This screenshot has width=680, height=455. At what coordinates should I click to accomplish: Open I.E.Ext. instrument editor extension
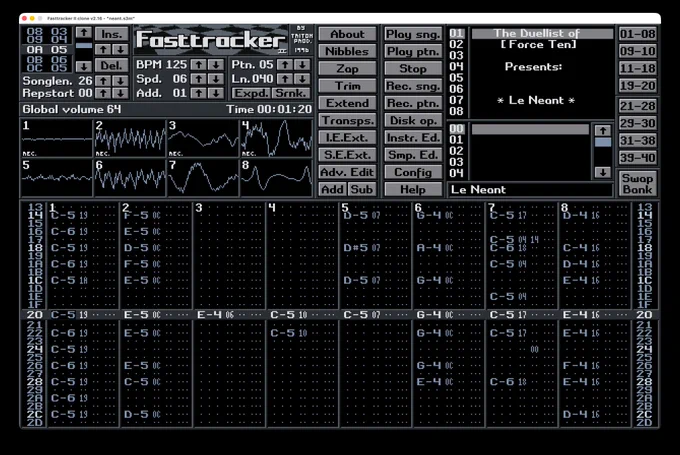347,137
